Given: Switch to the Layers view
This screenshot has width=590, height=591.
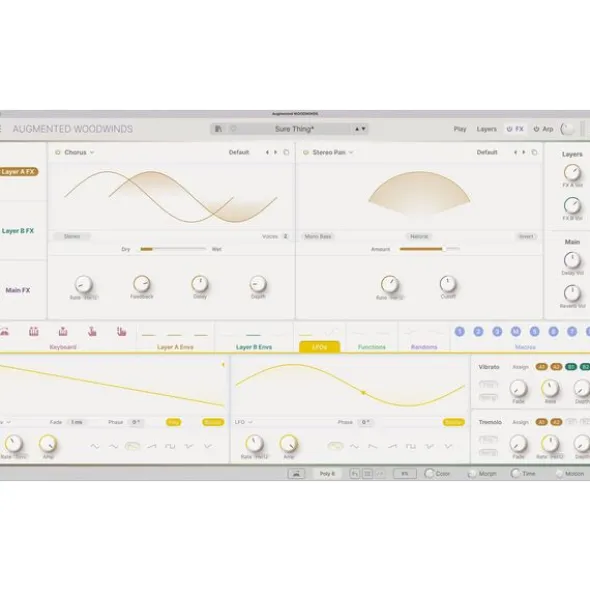Looking at the screenshot, I should (487, 129).
